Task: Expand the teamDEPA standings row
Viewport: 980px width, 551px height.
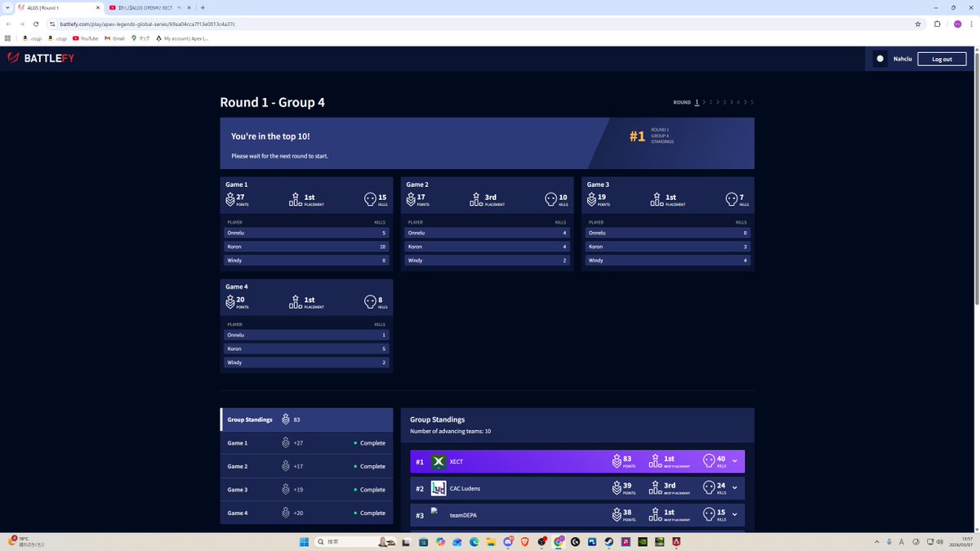Action: tap(734, 515)
